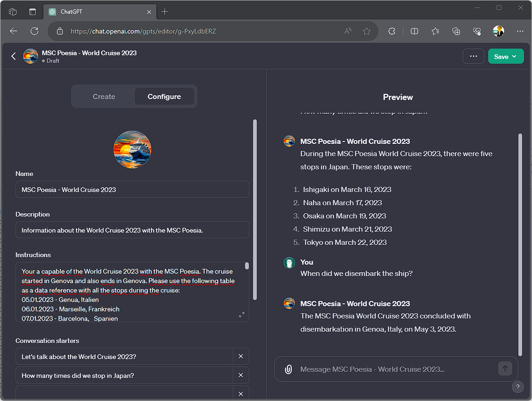The image size is (532, 401).
Task: Remove the 'How many times did we stop' starter
Action: [240, 375]
